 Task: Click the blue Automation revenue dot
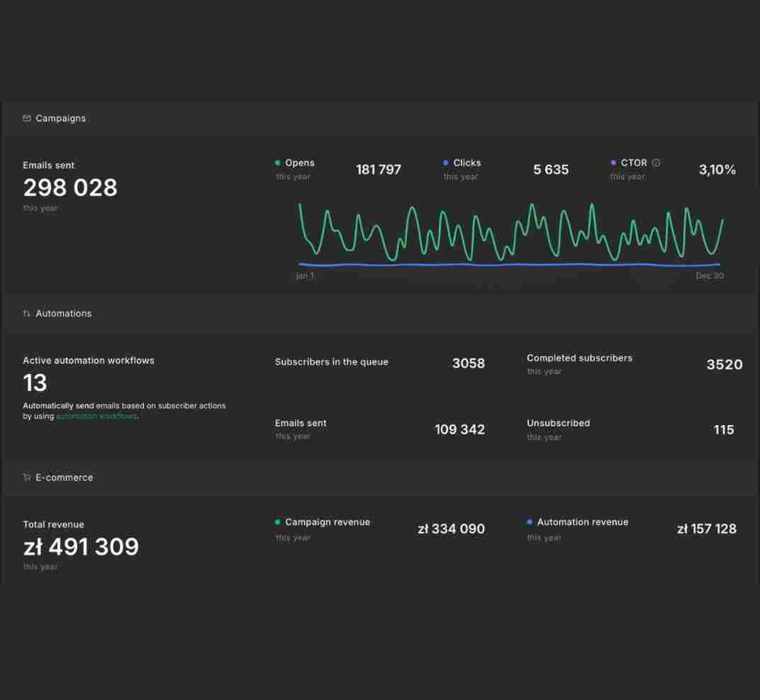(x=530, y=521)
